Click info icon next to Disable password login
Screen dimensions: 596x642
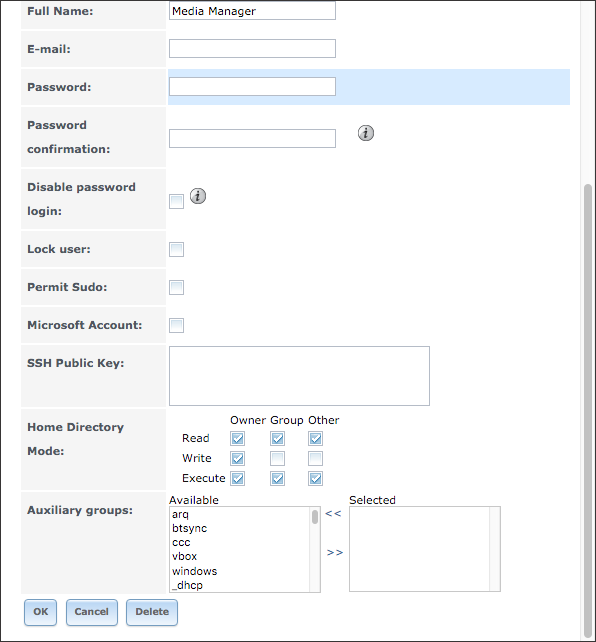tap(198, 196)
